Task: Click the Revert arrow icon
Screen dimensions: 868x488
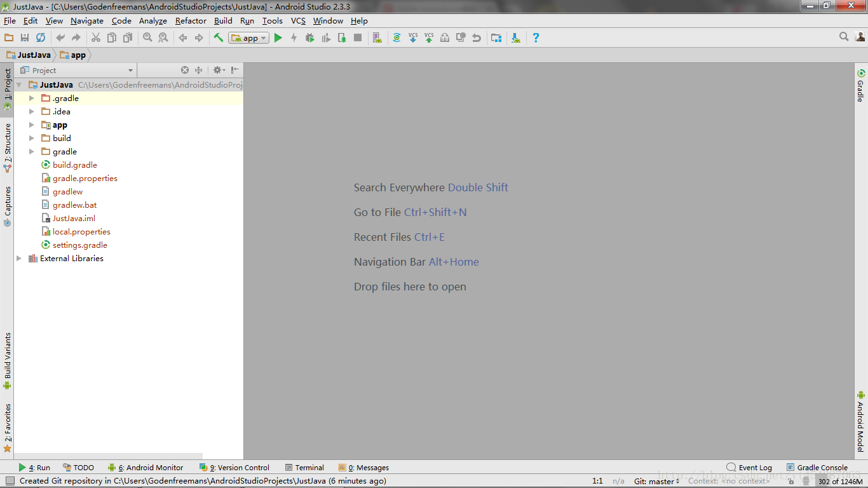Action: click(477, 38)
